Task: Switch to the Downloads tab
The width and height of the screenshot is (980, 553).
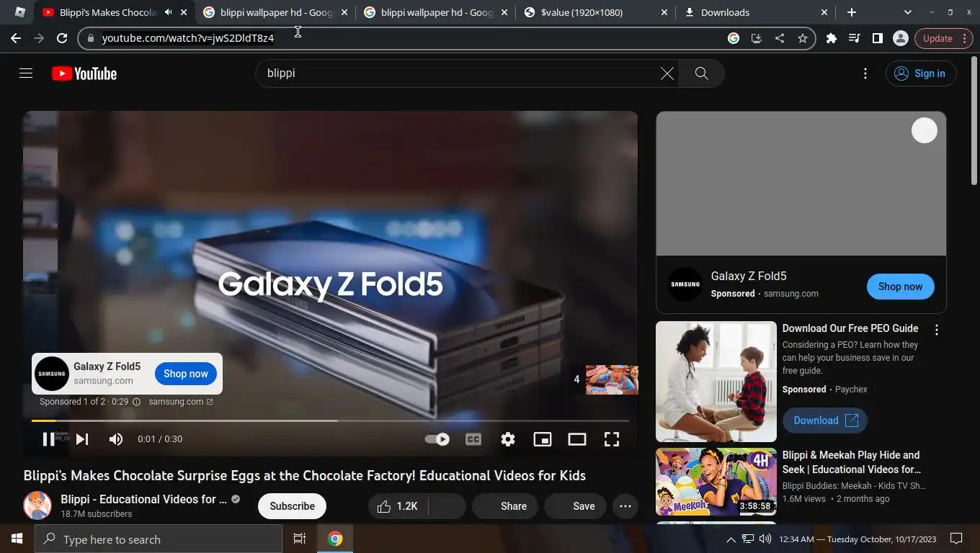Action: point(757,12)
